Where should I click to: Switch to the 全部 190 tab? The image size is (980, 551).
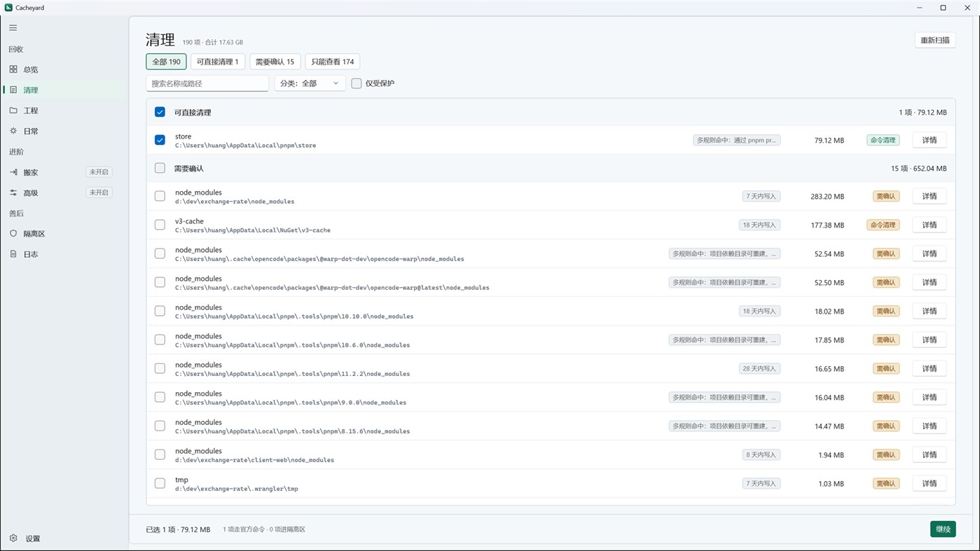(x=166, y=62)
